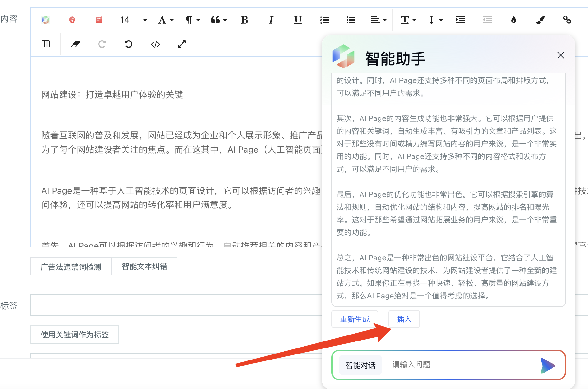Click the 插入 button to insert text

point(404,319)
